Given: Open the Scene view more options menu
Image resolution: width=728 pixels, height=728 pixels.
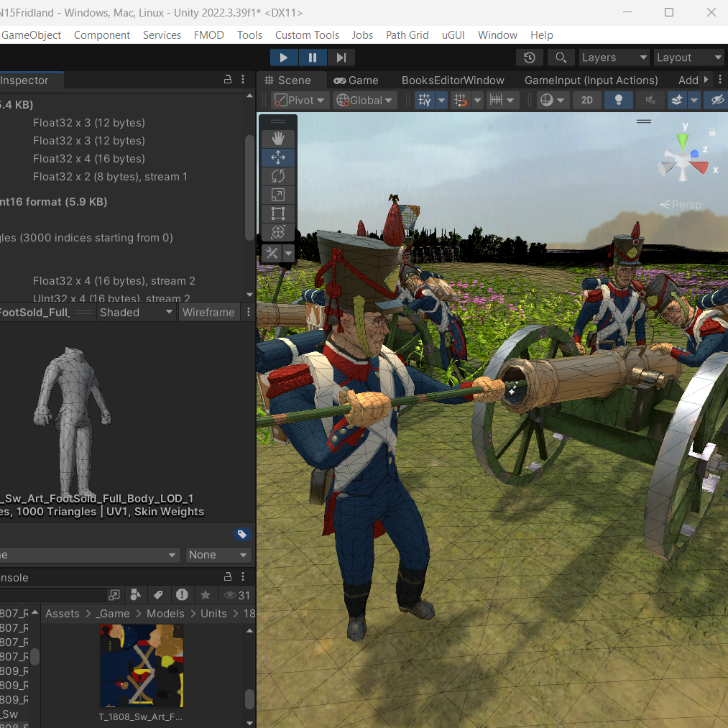Looking at the screenshot, I should pos(720,79).
